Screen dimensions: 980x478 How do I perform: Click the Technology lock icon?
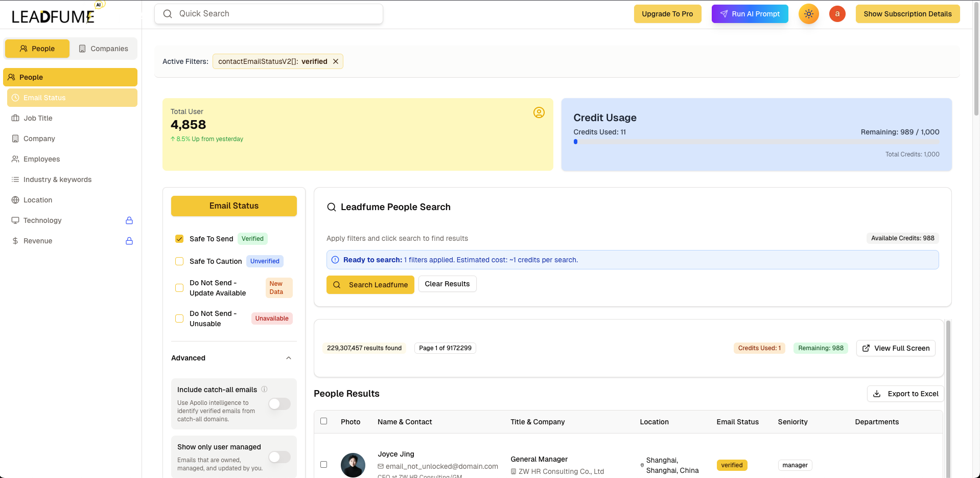pyautogui.click(x=129, y=220)
